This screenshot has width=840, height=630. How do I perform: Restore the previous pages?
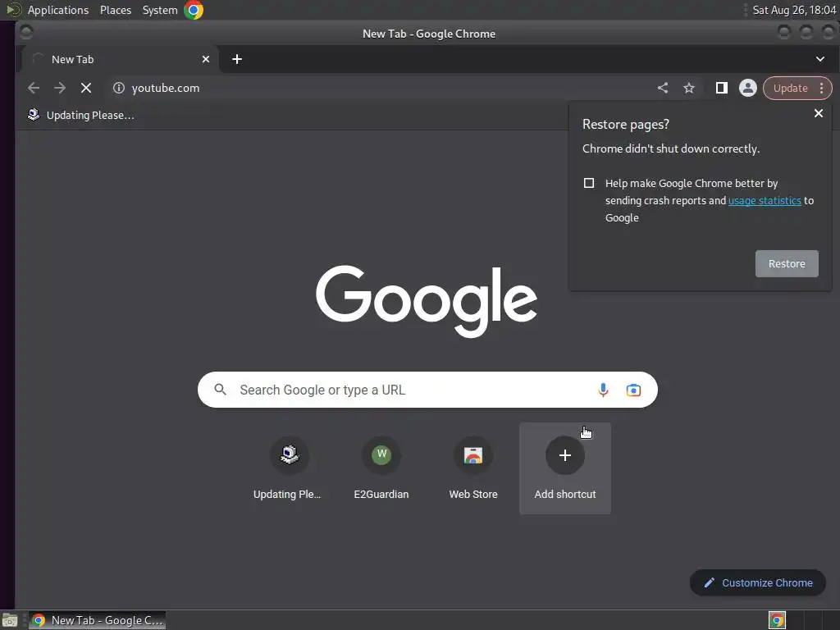click(787, 263)
